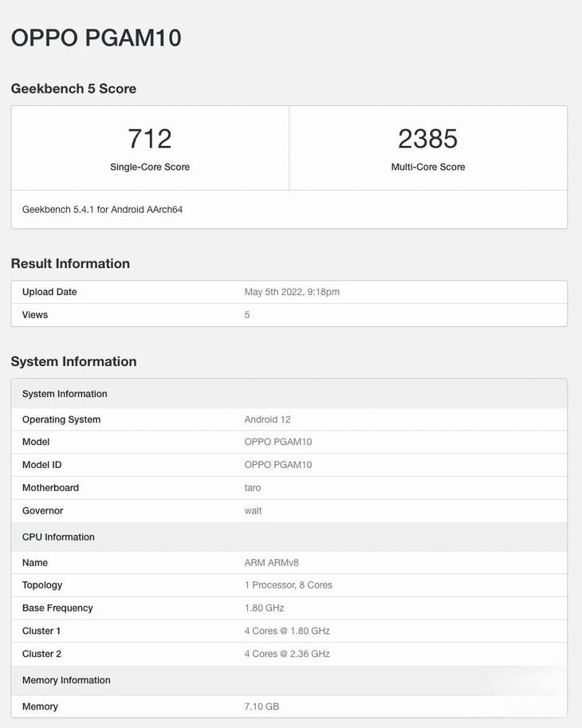582x728 pixels.
Task: Select the taro motherboard value
Action: tap(253, 487)
